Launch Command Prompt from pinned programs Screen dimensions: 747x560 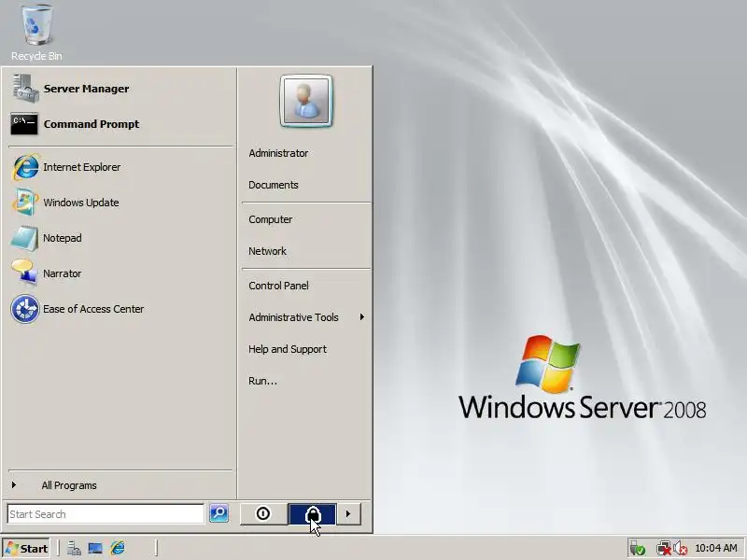point(121,124)
